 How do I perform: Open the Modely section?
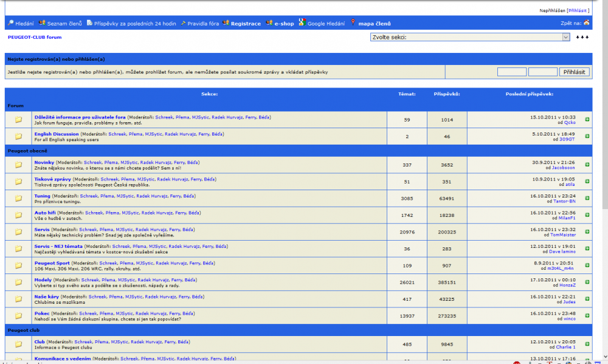pos(43,280)
